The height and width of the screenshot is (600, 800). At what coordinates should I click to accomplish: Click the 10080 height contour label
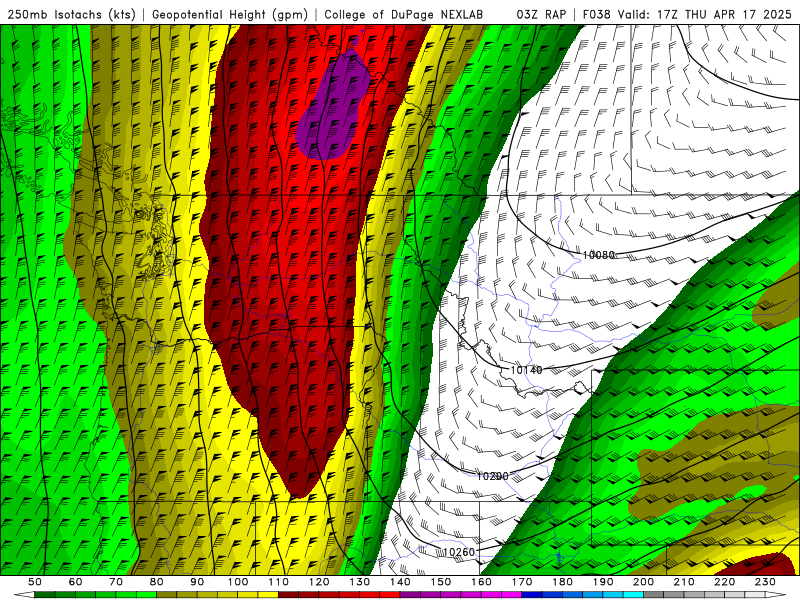[x=598, y=255]
